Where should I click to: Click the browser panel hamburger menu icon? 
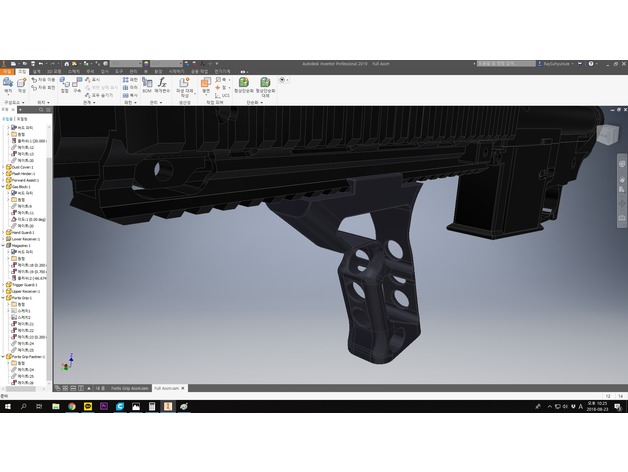(x=48, y=109)
